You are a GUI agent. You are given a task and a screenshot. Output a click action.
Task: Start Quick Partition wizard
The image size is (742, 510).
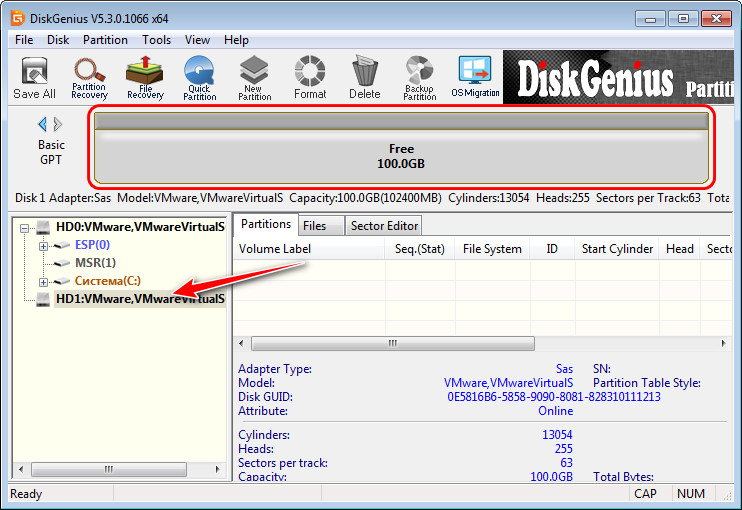click(x=199, y=78)
